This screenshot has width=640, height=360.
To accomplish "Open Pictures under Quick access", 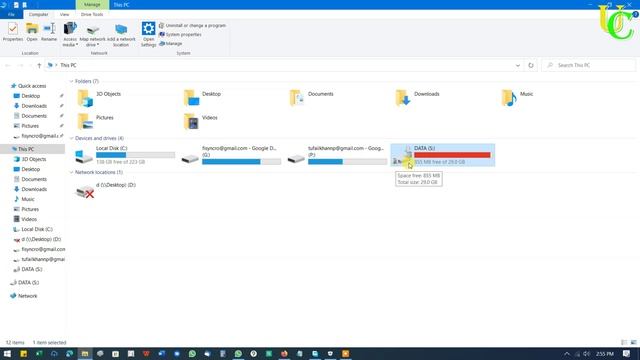I will click(x=30, y=126).
